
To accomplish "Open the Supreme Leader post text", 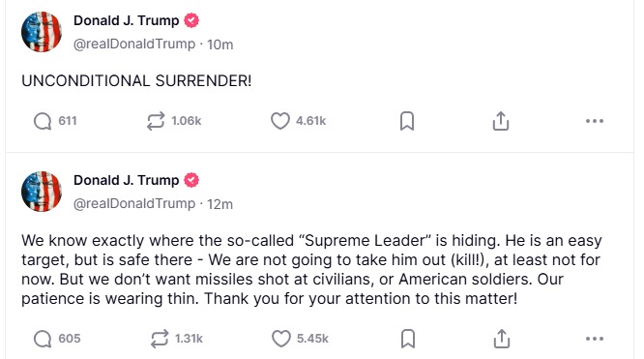I will tap(311, 269).
